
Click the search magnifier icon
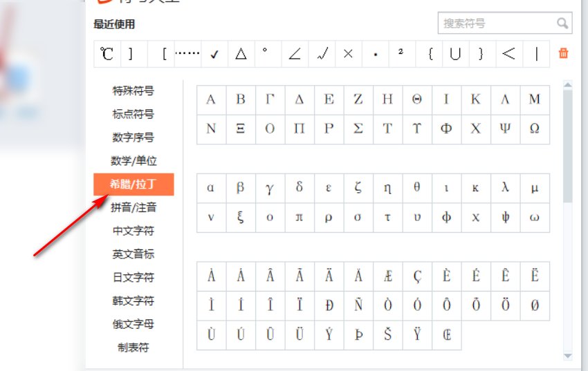(x=562, y=23)
